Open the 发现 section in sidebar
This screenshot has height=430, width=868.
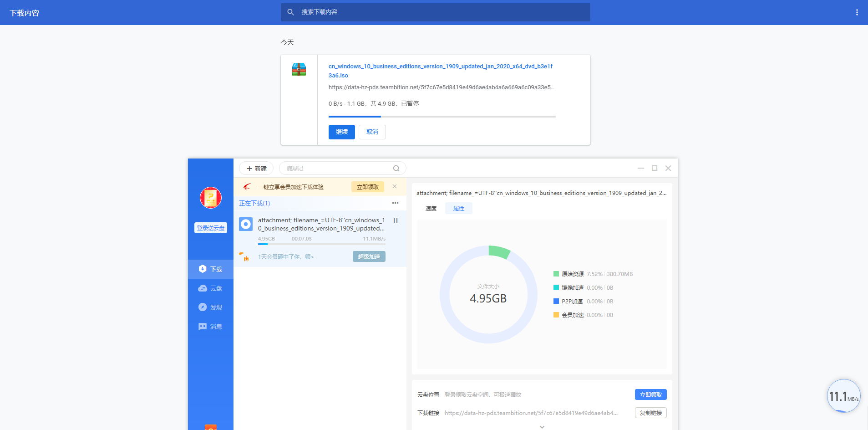click(211, 307)
